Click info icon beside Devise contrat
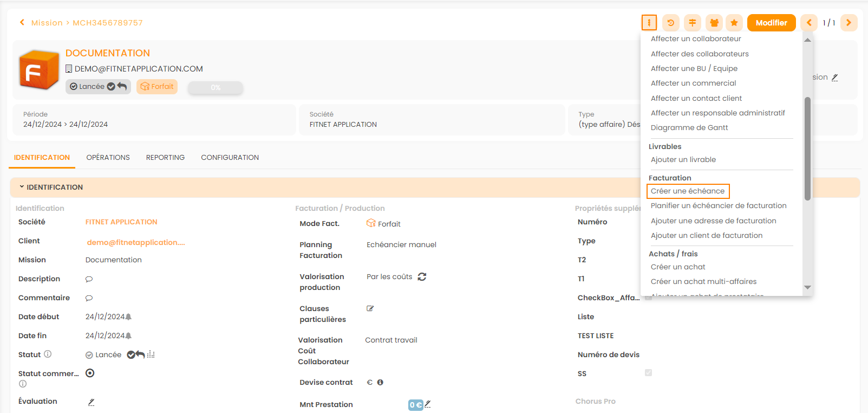This screenshot has width=868, height=413. [x=380, y=383]
